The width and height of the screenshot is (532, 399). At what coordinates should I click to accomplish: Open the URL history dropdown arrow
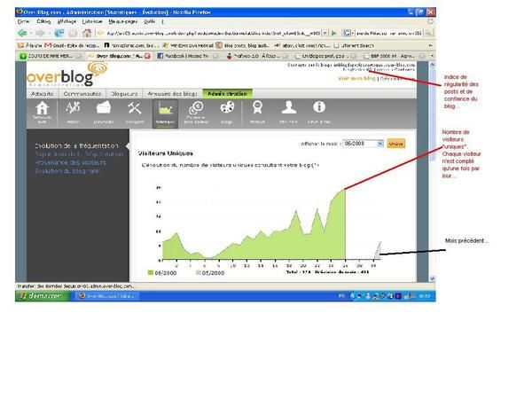pyautogui.click(x=325, y=33)
